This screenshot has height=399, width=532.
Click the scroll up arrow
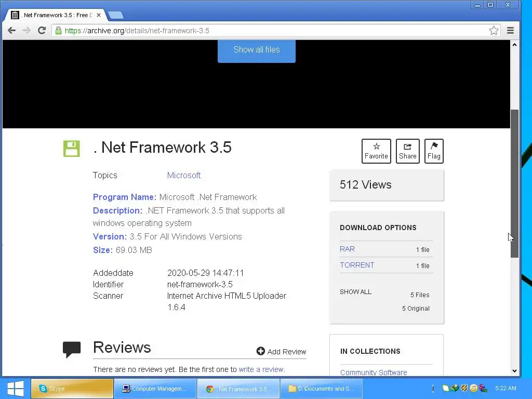coord(514,45)
